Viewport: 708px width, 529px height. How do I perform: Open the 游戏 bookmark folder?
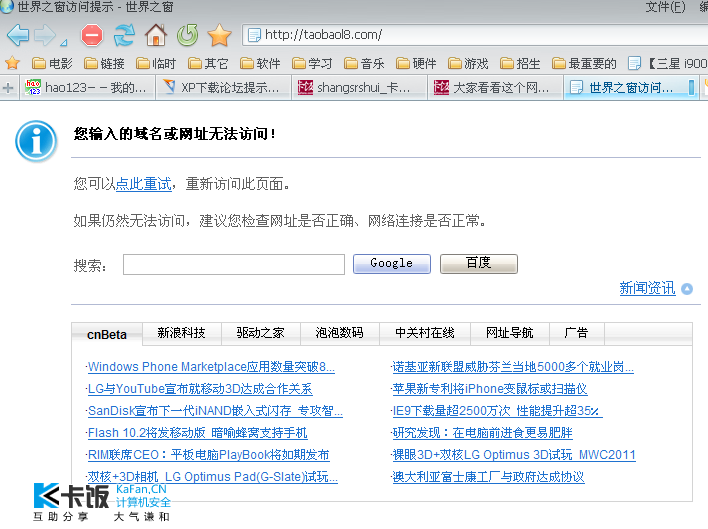click(x=468, y=64)
